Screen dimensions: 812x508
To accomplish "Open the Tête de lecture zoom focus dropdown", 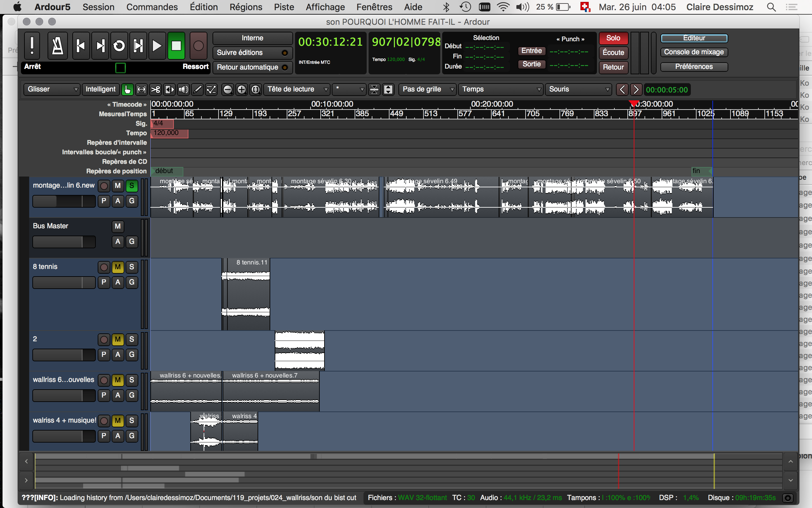I will click(297, 89).
